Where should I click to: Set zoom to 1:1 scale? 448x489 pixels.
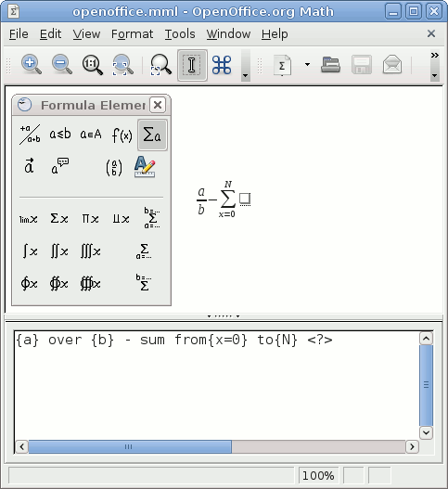[x=92, y=65]
